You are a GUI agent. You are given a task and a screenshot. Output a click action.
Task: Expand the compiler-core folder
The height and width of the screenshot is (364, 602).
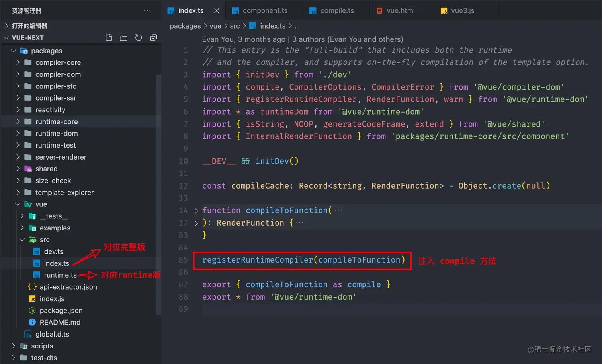pyautogui.click(x=18, y=62)
